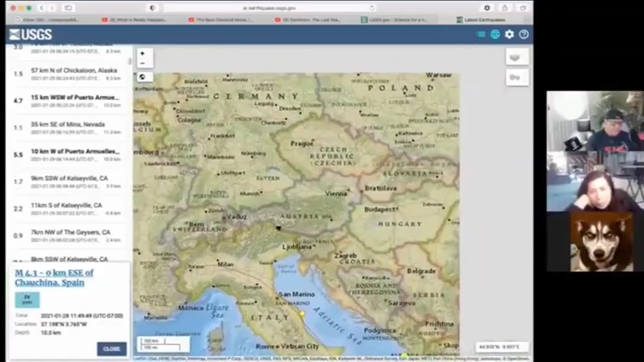This screenshot has height=362, width=644.
Task: Open the settings gear in USGS header
Action: pos(510,34)
